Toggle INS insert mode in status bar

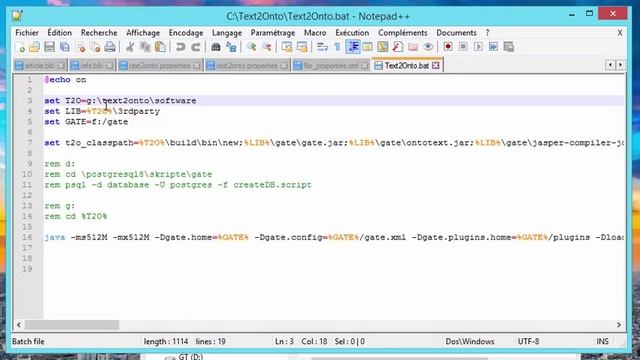602,342
